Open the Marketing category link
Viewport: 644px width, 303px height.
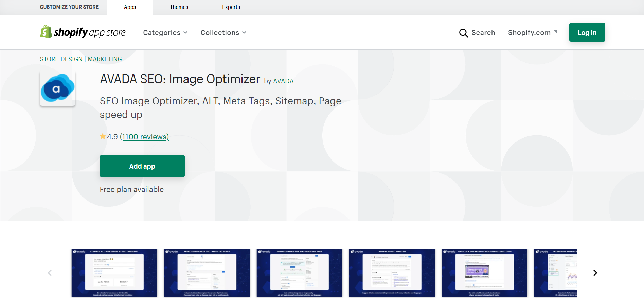[105, 59]
